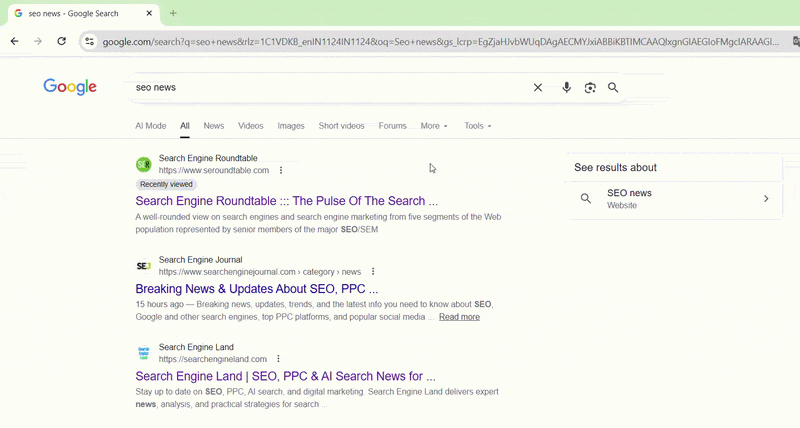
Task: Open three-dot menu for Search Engine Roundtable result
Action: [x=281, y=170]
